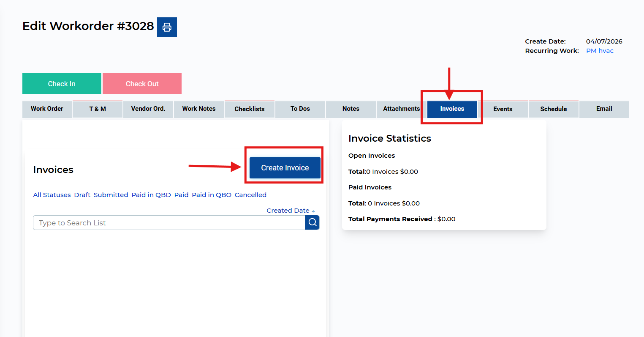Click the search magnifier icon
This screenshot has width=644, height=337.
pos(312,222)
